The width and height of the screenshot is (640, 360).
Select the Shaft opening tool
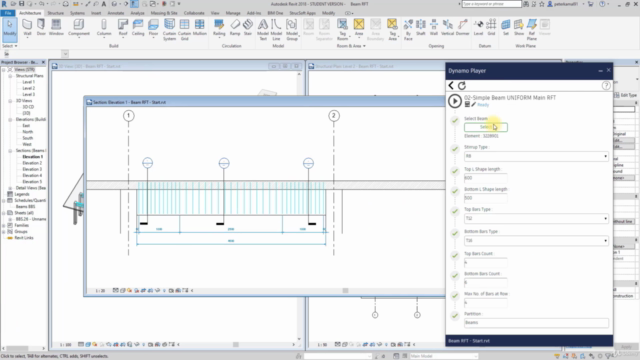pyautogui.click(x=421, y=28)
